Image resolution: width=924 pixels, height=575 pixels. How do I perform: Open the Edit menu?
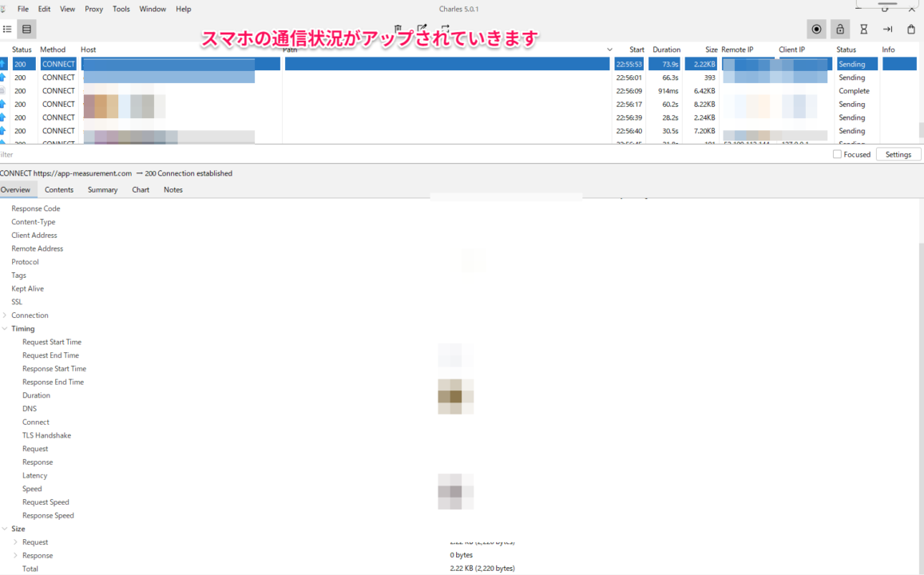pos(44,9)
